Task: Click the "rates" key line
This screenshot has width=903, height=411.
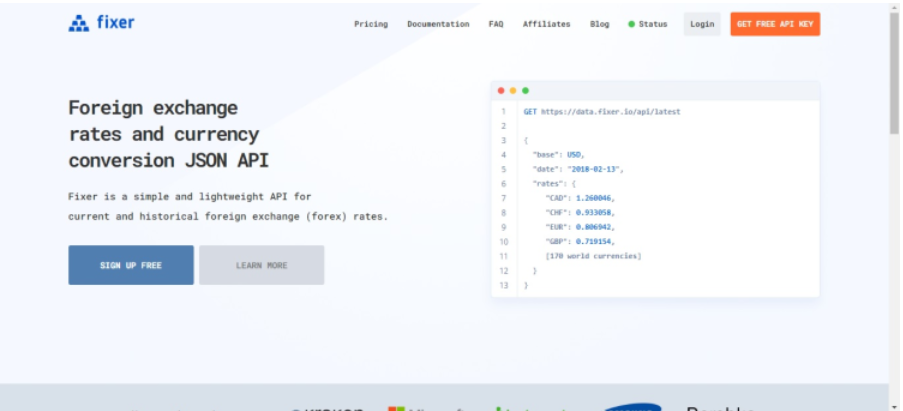Action: coord(554,184)
